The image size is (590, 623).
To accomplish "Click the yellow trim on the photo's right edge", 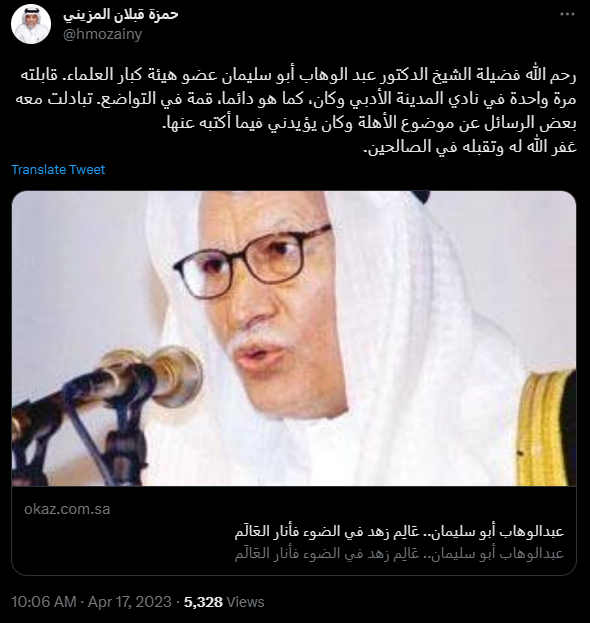I will click(x=547, y=427).
